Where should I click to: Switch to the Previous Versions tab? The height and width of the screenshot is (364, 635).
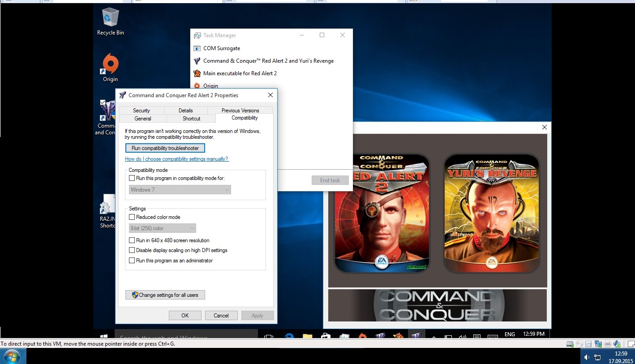pyautogui.click(x=240, y=111)
